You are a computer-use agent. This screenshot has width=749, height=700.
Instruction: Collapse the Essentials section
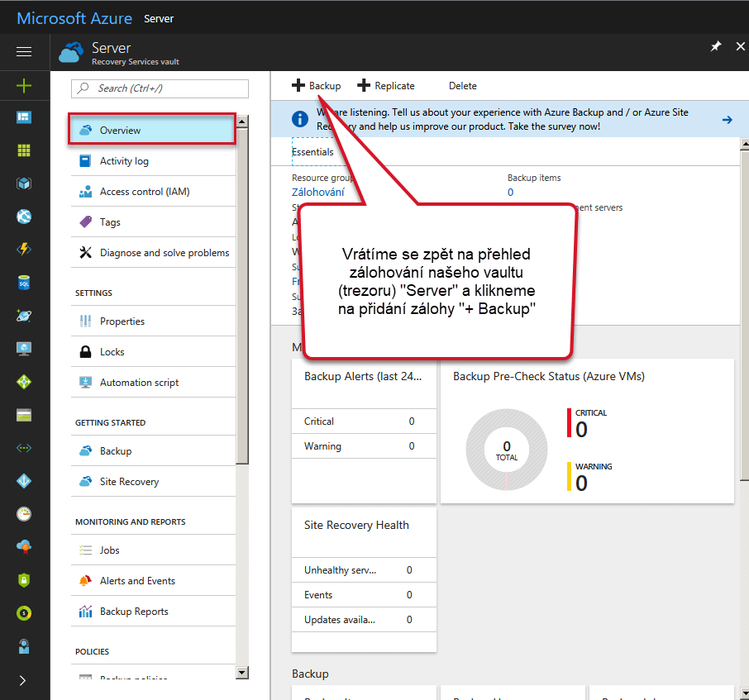pyautogui.click(x=312, y=152)
